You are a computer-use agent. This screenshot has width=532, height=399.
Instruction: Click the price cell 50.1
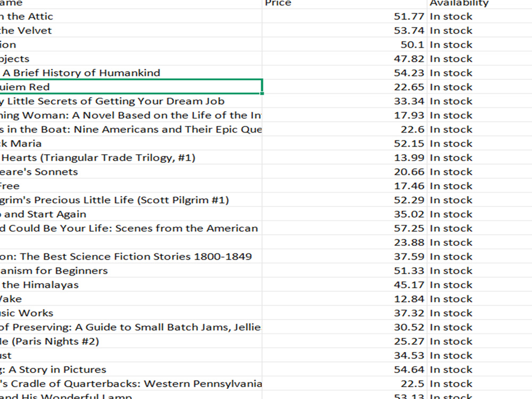click(x=344, y=45)
